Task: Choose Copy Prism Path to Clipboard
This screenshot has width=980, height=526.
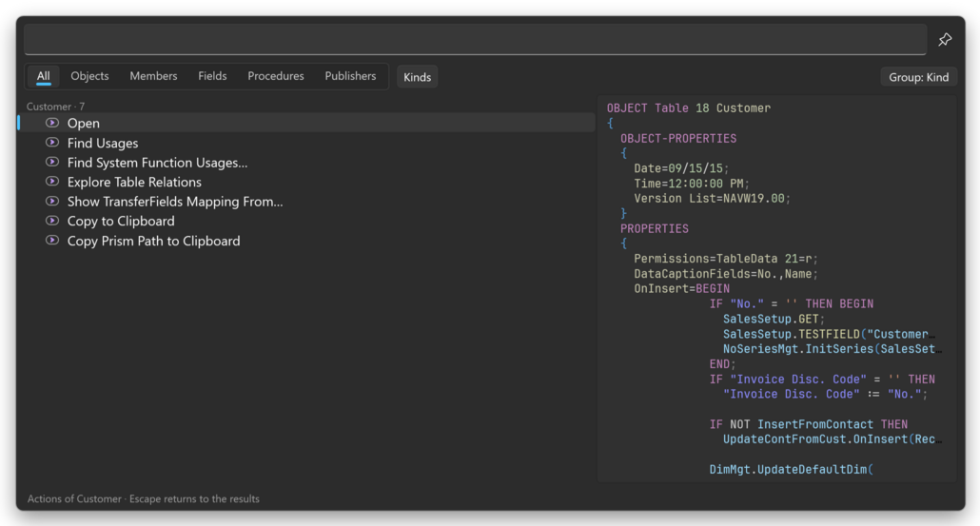Action: (306, 241)
